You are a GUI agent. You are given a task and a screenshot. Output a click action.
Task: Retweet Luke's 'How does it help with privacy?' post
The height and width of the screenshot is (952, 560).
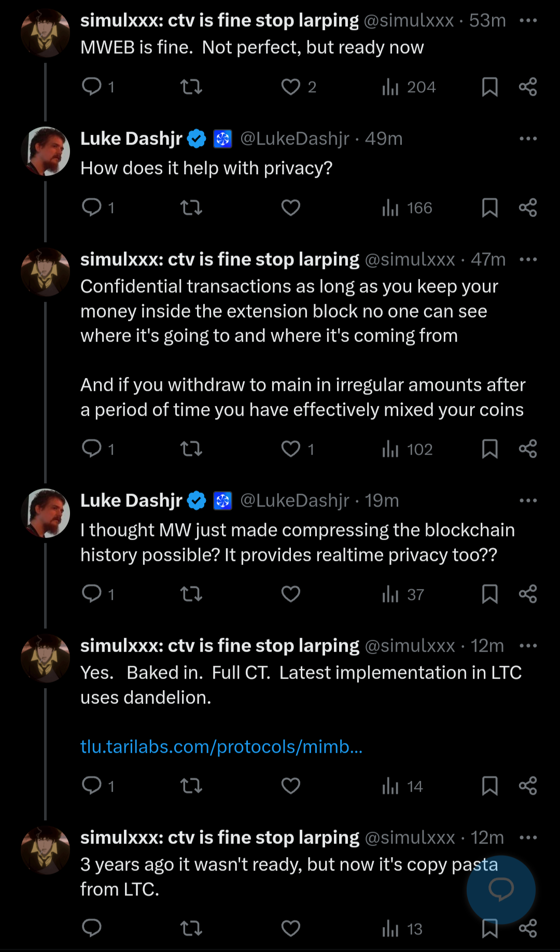(191, 208)
